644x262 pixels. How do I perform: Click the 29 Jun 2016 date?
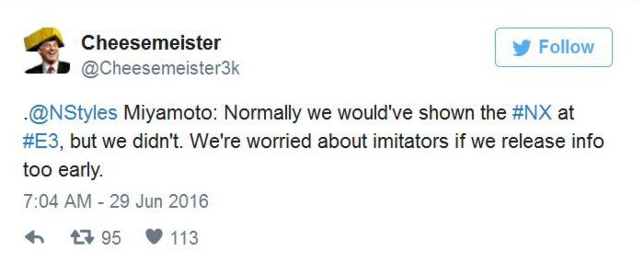tap(159, 201)
